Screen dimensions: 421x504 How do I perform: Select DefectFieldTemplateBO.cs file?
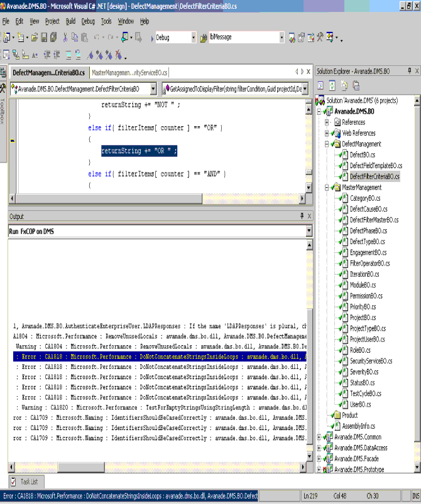[x=376, y=166]
